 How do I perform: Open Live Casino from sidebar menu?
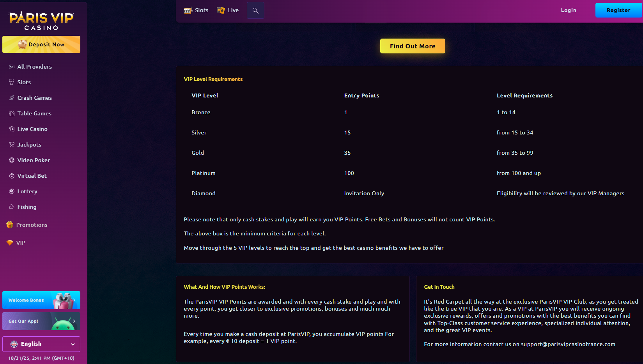pyautogui.click(x=32, y=129)
